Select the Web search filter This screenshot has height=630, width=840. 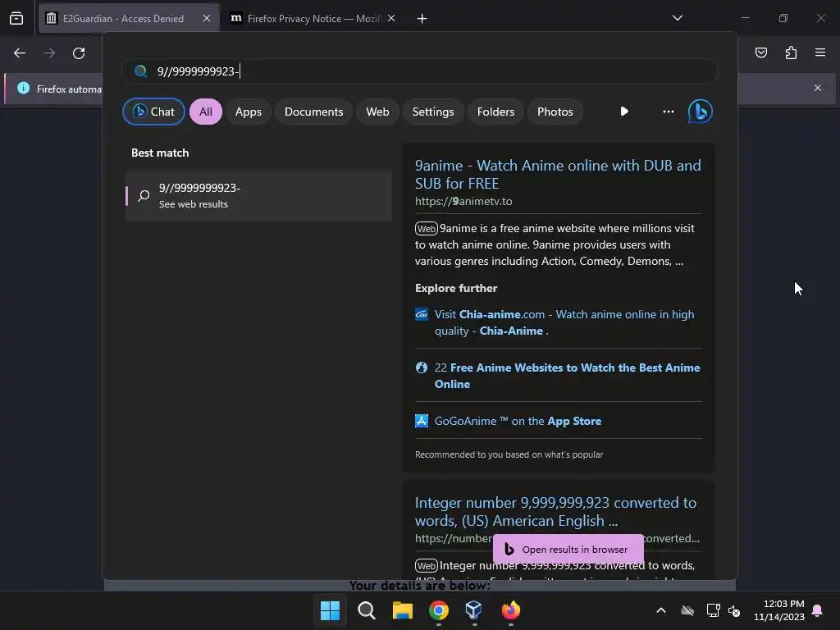[377, 112]
